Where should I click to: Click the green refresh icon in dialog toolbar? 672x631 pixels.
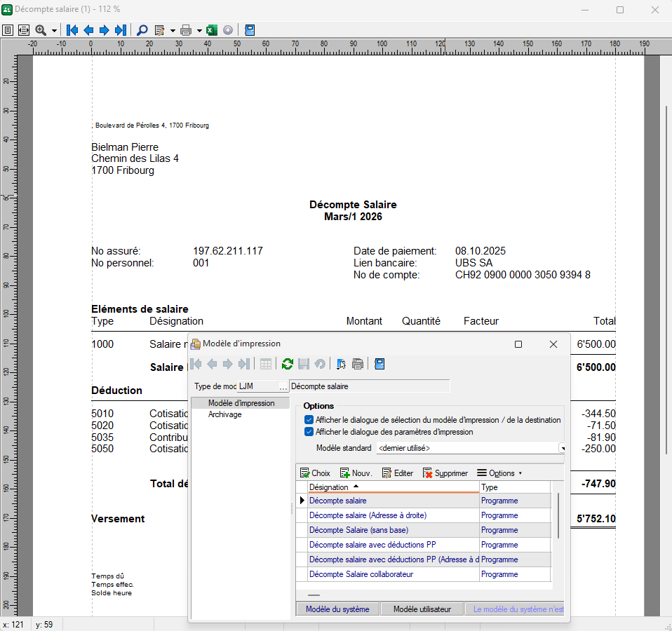pyautogui.click(x=288, y=364)
